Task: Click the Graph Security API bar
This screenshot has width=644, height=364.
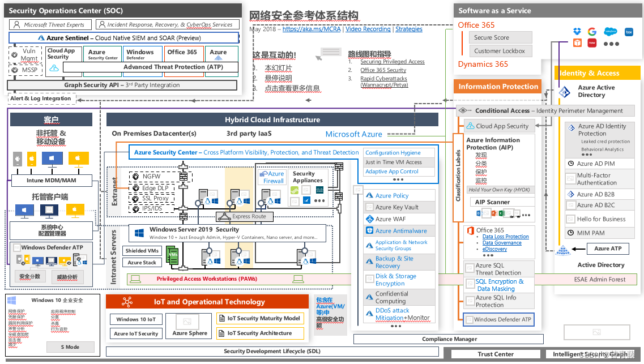Action: pos(122,85)
